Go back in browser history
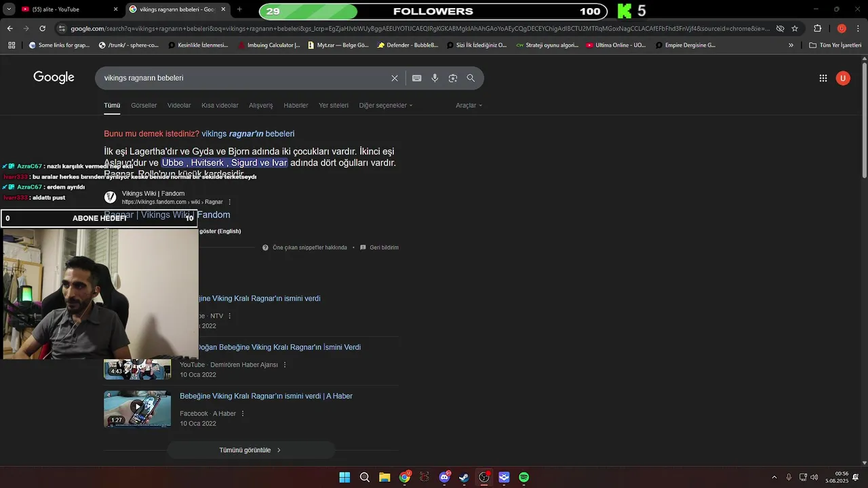Screen dimensions: 868x488 tap(9, 28)
